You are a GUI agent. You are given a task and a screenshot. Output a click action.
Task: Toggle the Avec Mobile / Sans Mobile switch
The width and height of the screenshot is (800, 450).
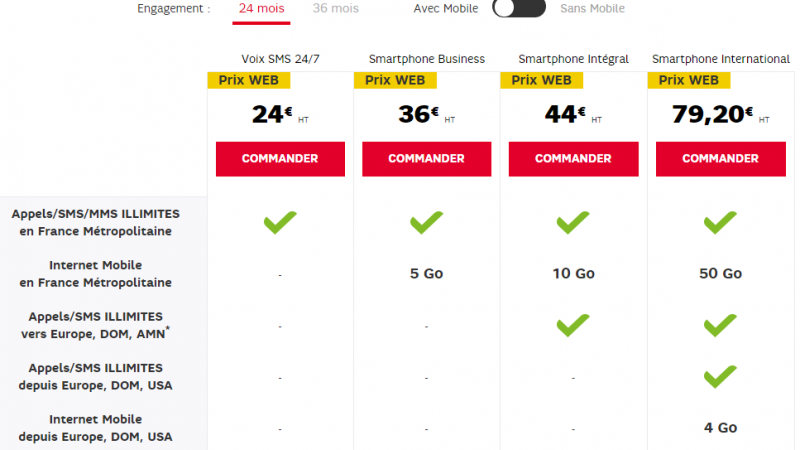[519, 9]
